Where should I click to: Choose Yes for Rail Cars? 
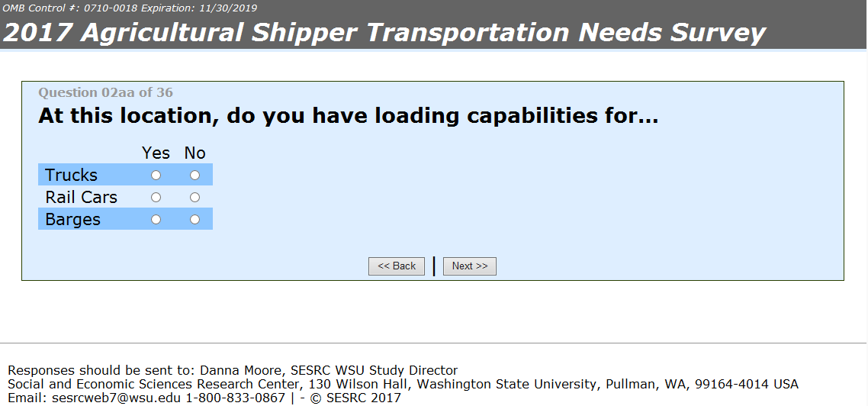[x=156, y=198]
